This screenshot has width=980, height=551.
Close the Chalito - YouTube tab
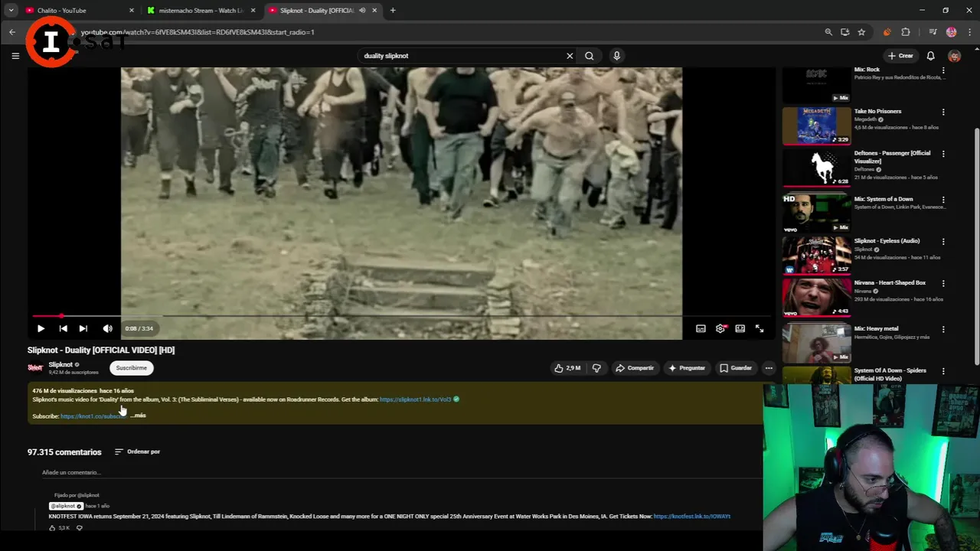point(132,11)
